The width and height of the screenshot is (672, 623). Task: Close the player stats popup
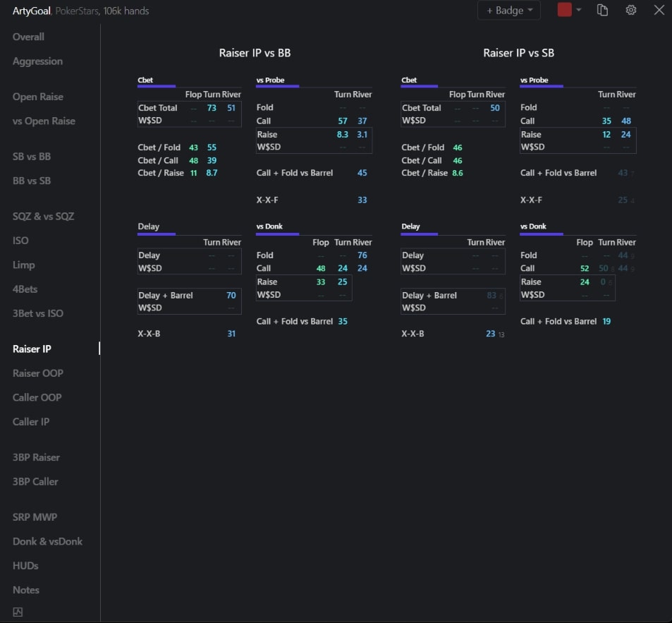[x=659, y=10]
